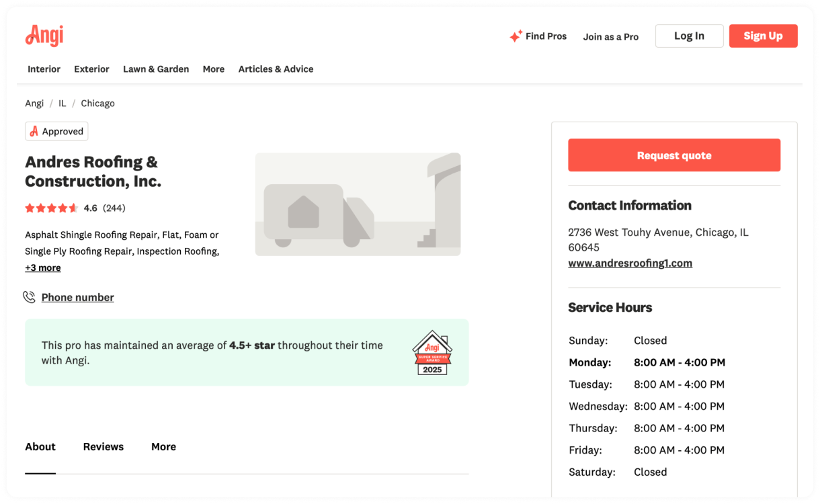Click the Saturday Closed row
820x504 pixels.
(618, 472)
